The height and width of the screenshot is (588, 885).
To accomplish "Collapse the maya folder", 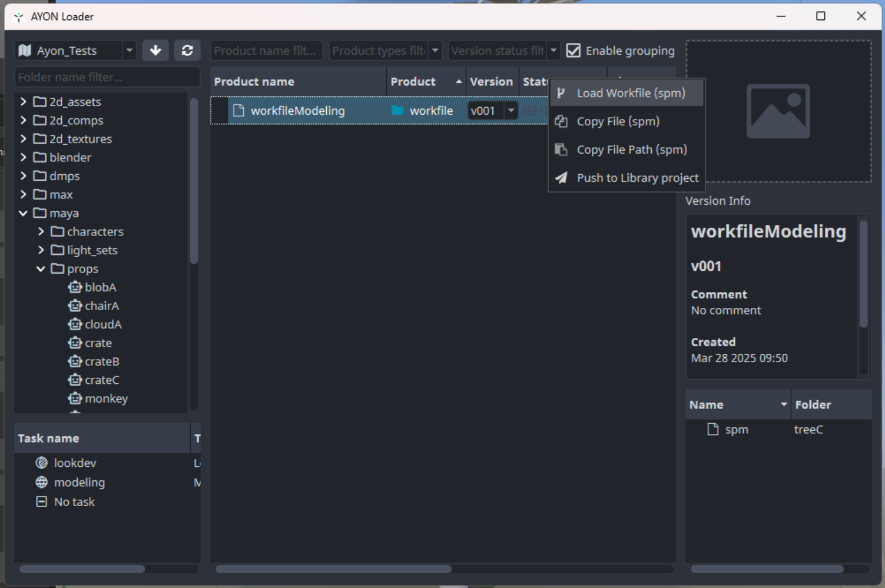I will coord(24,213).
